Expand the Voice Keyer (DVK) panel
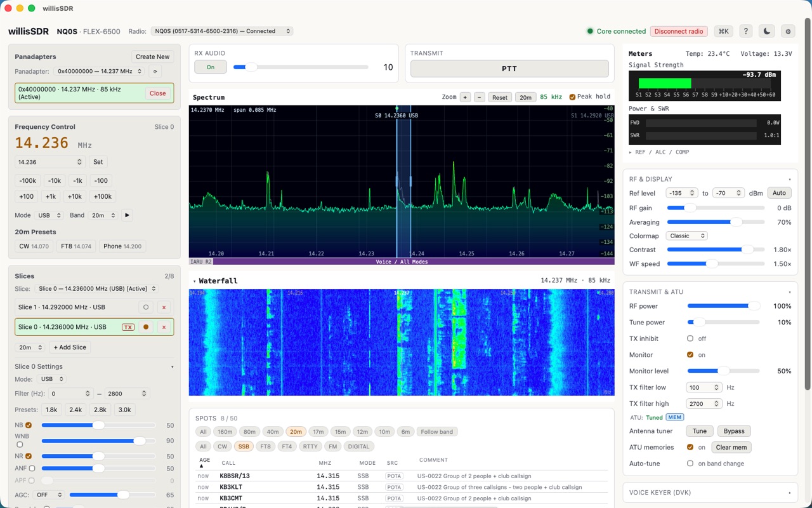This screenshot has height=508, width=812. (x=710, y=492)
